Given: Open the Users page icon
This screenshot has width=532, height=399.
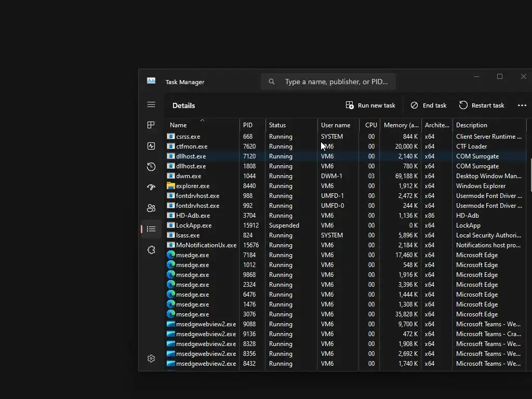Looking at the screenshot, I should click(151, 208).
